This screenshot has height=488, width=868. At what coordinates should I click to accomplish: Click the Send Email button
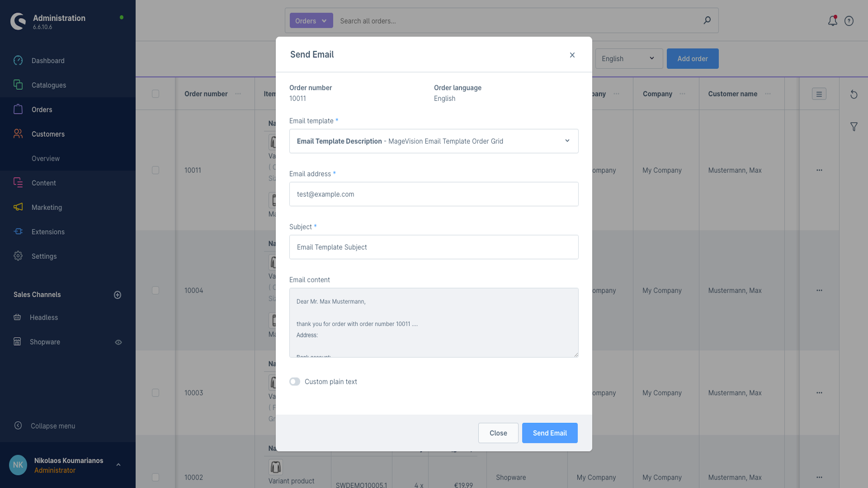point(549,433)
